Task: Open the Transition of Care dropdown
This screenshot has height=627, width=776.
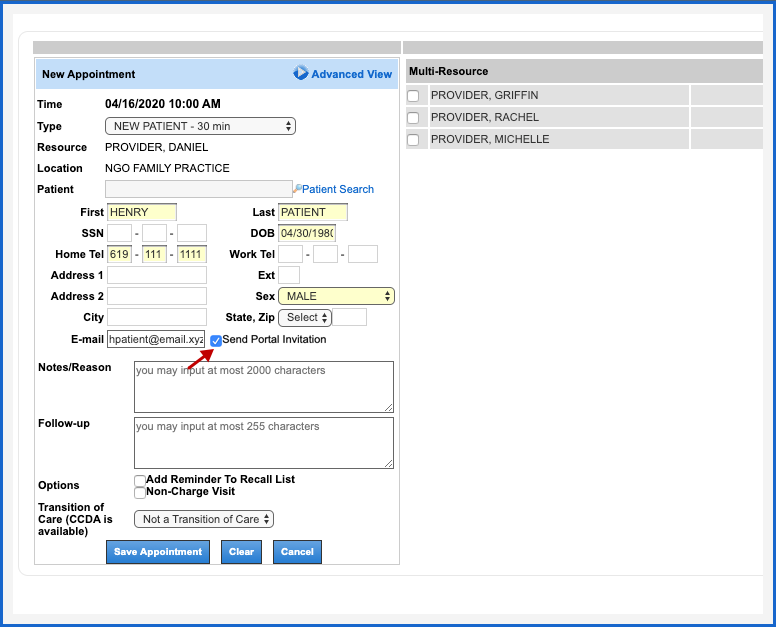Action: point(204,519)
